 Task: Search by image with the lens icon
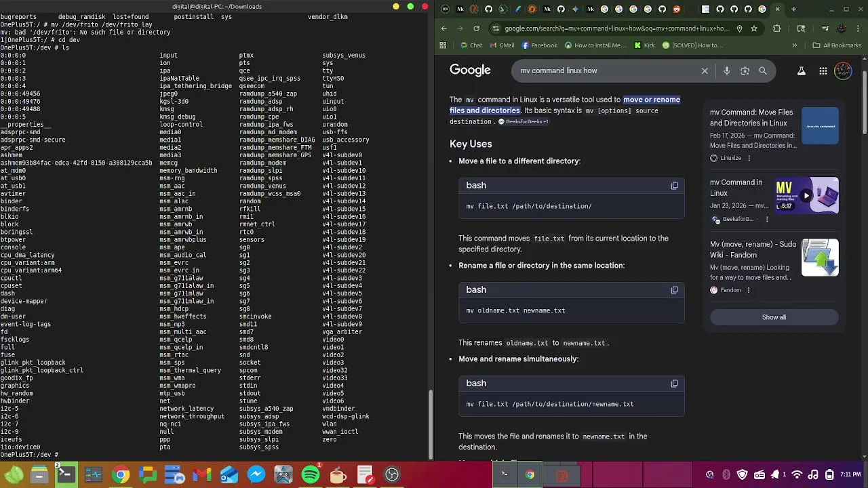[745, 70]
